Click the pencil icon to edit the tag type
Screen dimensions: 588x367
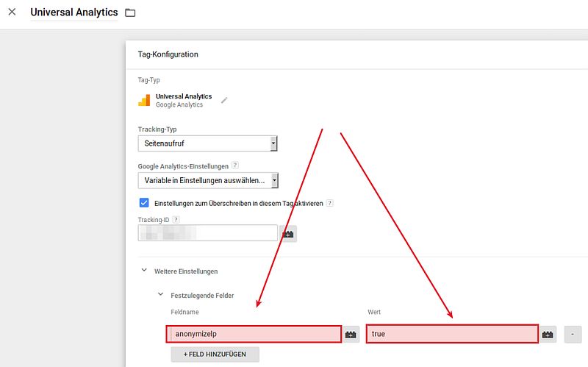[224, 100]
